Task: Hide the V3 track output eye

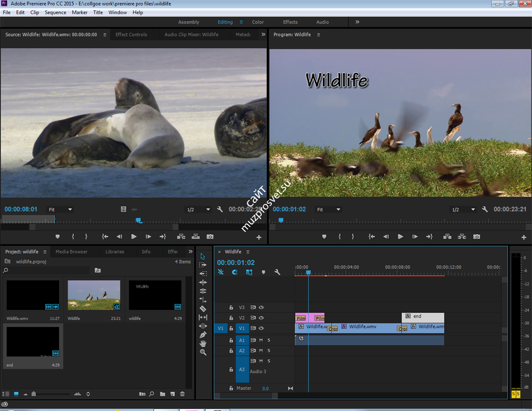Action: click(x=261, y=307)
